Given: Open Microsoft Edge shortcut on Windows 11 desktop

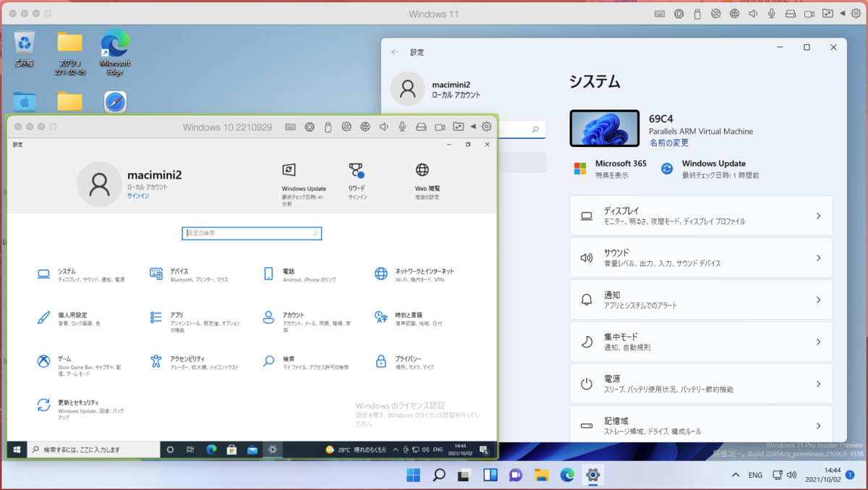Looking at the screenshot, I should [114, 51].
